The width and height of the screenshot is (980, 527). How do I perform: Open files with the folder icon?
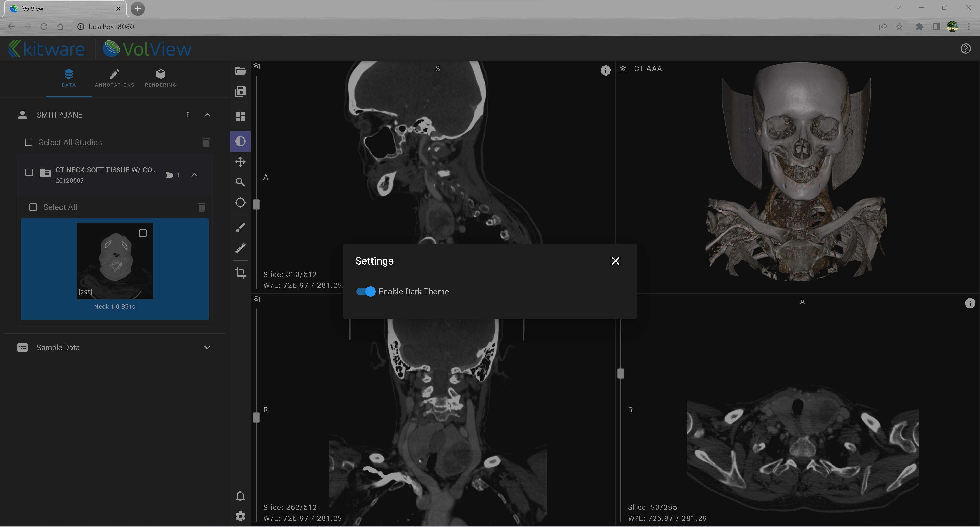click(240, 71)
